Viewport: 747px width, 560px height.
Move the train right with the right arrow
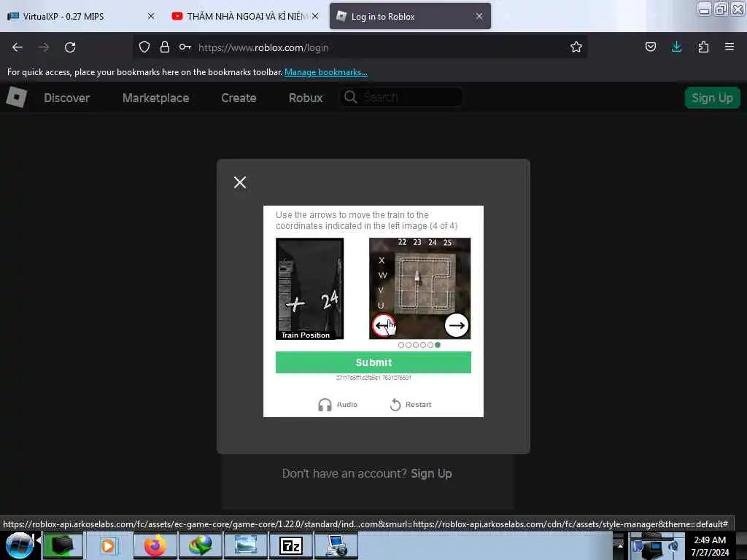click(457, 325)
